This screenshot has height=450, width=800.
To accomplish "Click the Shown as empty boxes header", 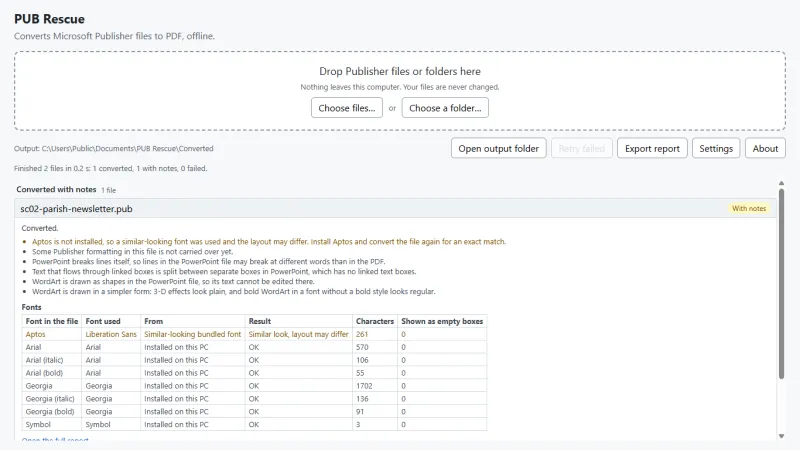I will [x=442, y=321].
